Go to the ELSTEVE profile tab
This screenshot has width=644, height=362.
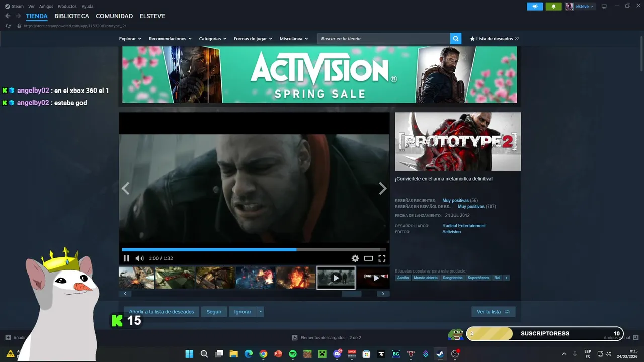point(152,16)
